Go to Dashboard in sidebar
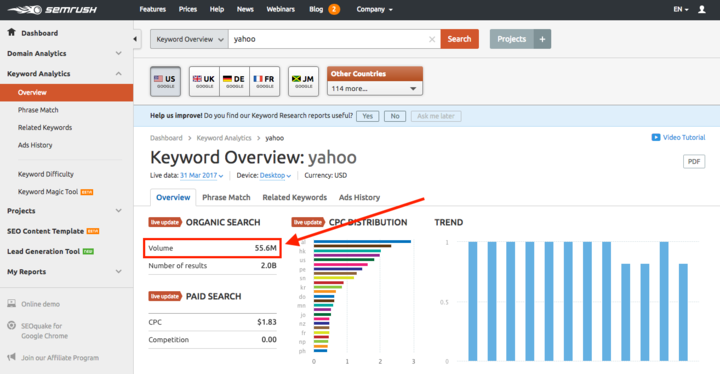The image size is (720, 374). pyautogui.click(x=39, y=33)
